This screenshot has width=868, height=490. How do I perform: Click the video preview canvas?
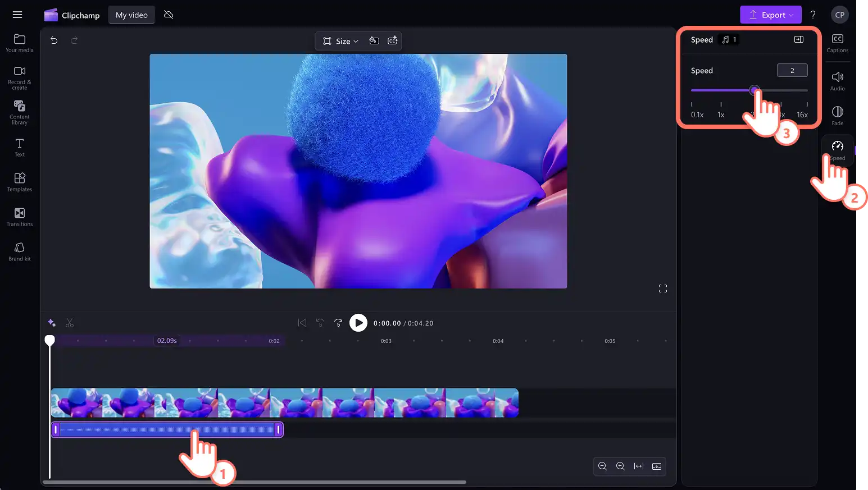pyautogui.click(x=358, y=171)
